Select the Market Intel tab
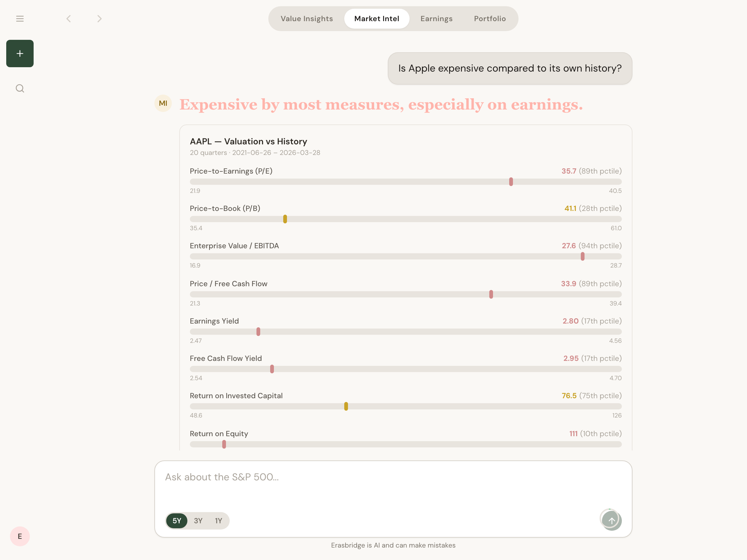747x560 pixels. (x=377, y=19)
